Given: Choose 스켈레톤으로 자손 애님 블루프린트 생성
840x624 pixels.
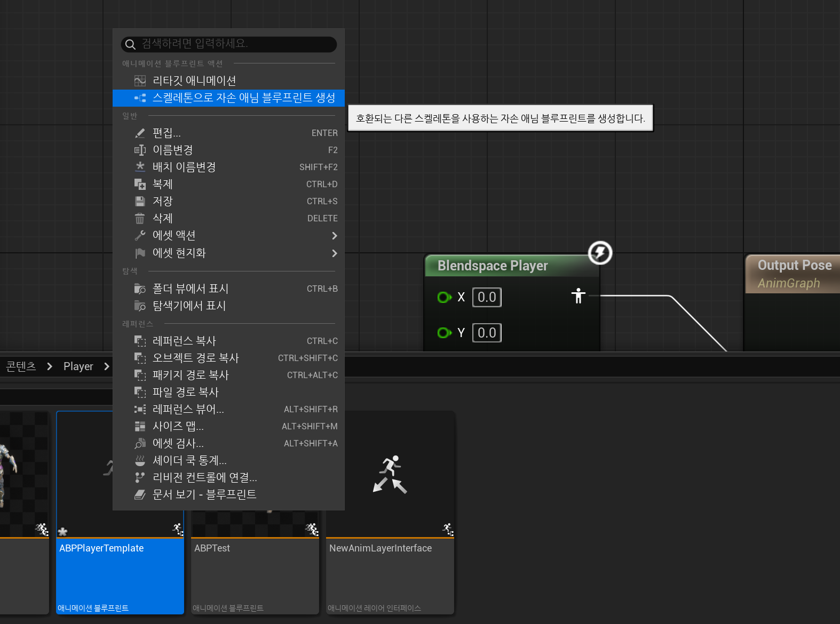Looking at the screenshot, I should [x=228, y=98].
